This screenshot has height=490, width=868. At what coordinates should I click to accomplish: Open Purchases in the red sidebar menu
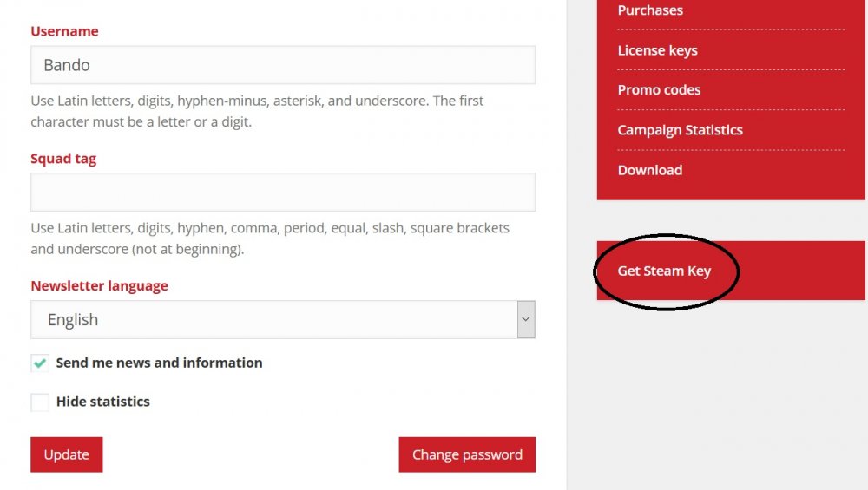click(650, 10)
